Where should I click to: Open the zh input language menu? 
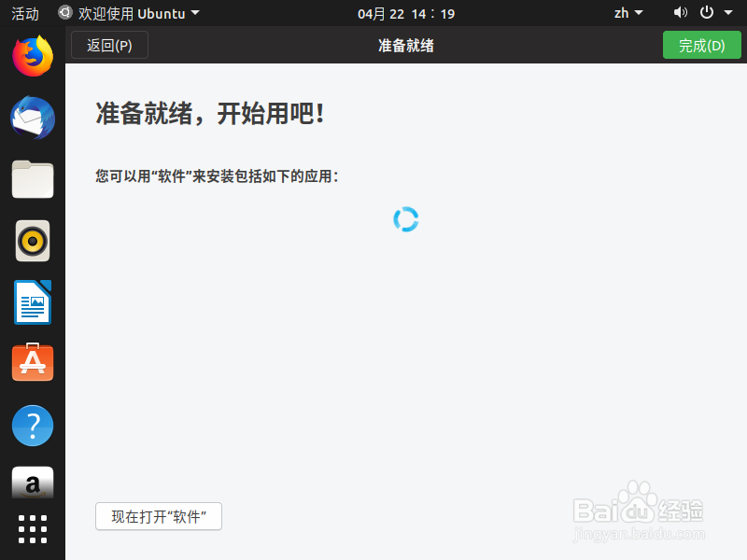(x=628, y=13)
